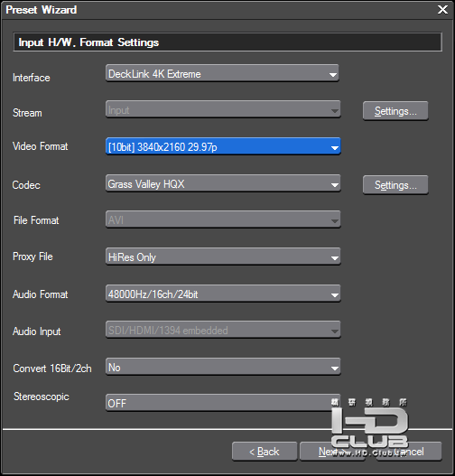This screenshot has height=476, width=455.
Task: Click the Convert 16Bit/2ch label
Action: point(52,369)
